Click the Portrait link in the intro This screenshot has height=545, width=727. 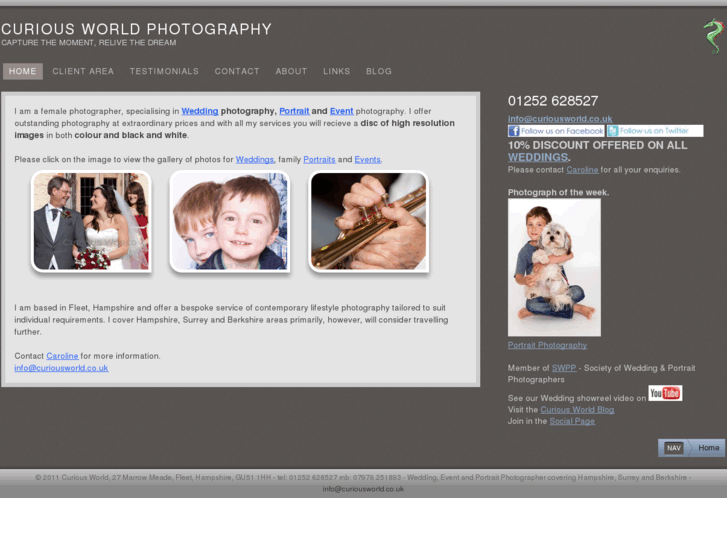[294, 111]
